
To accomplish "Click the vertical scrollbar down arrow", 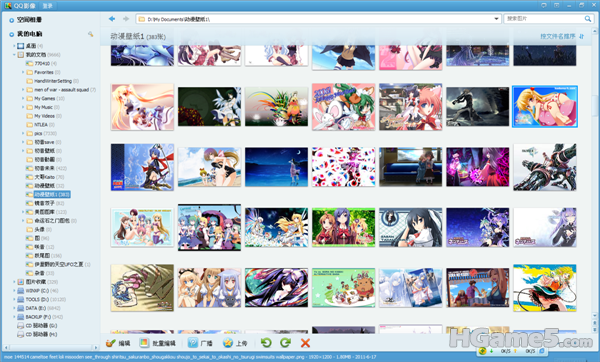I will point(595,316).
